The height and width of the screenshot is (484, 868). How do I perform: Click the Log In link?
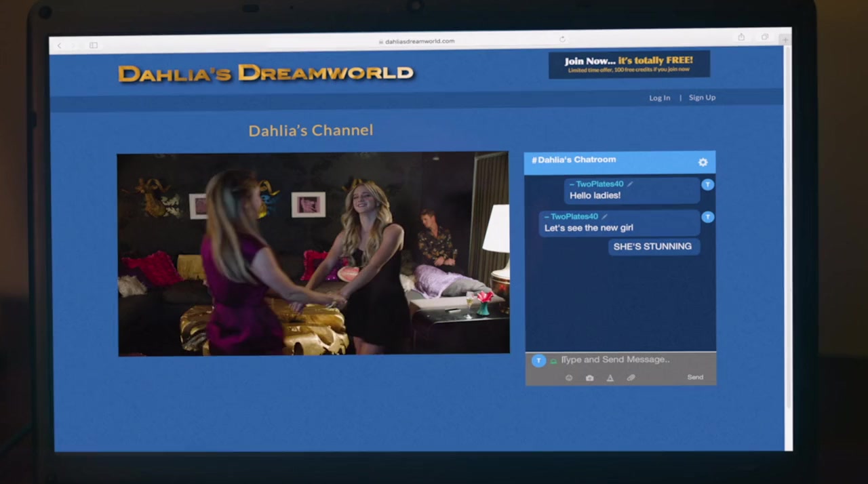click(659, 98)
